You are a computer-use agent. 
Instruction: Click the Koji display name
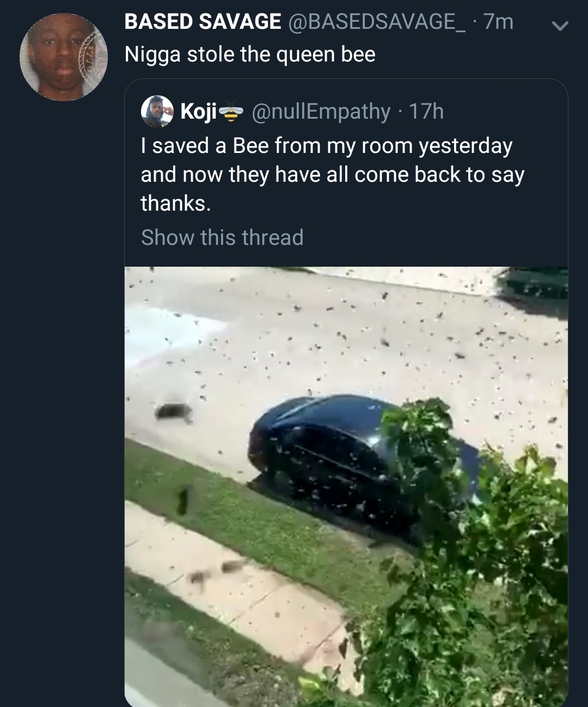coord(198,112)
